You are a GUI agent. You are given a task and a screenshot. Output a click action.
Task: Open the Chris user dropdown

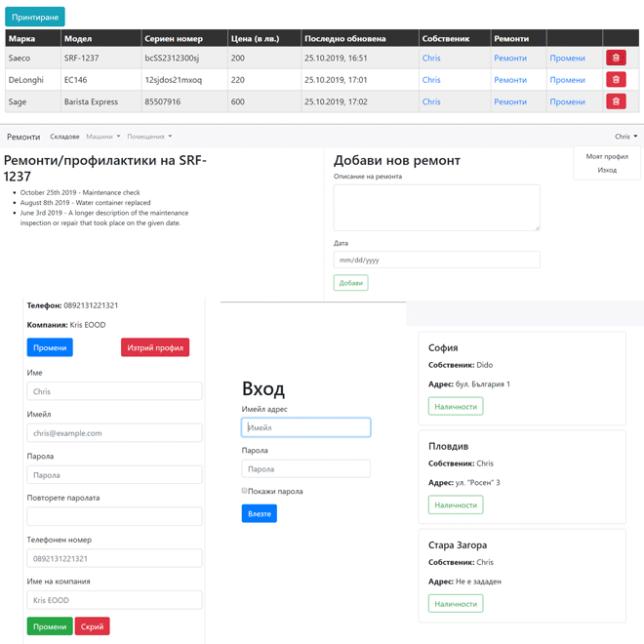click(625, 137)
